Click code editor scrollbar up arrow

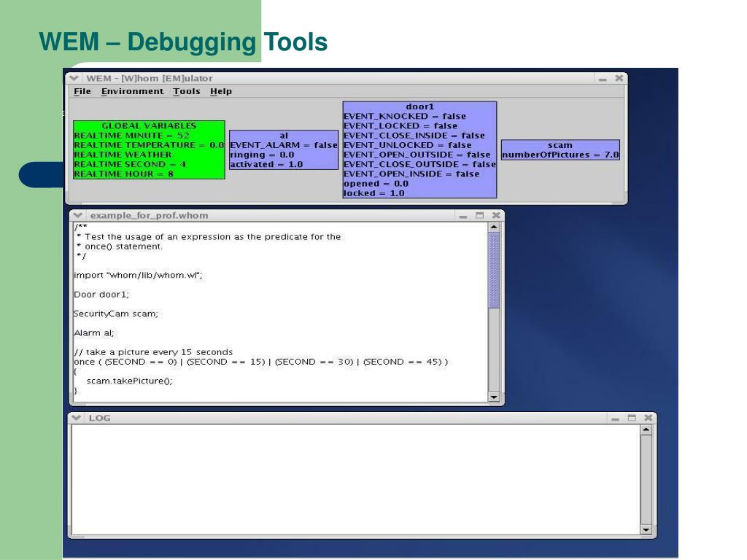click(x=494, y=227)
